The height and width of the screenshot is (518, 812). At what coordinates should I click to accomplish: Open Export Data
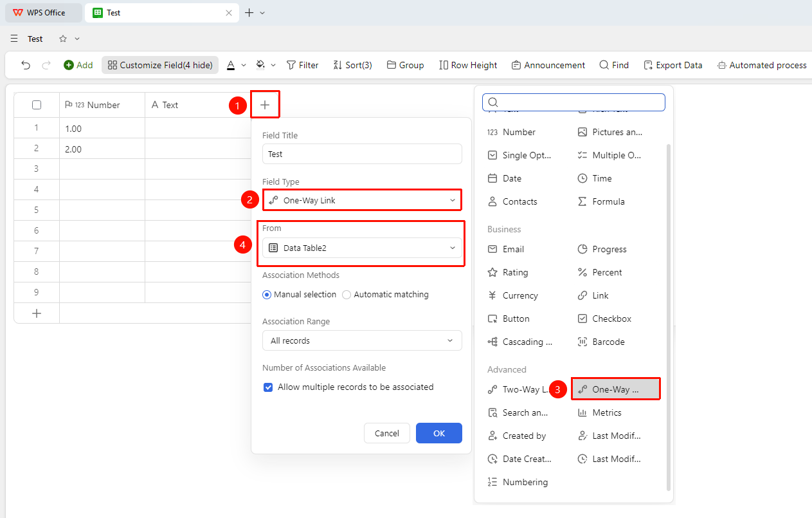[x=672, y=65]
